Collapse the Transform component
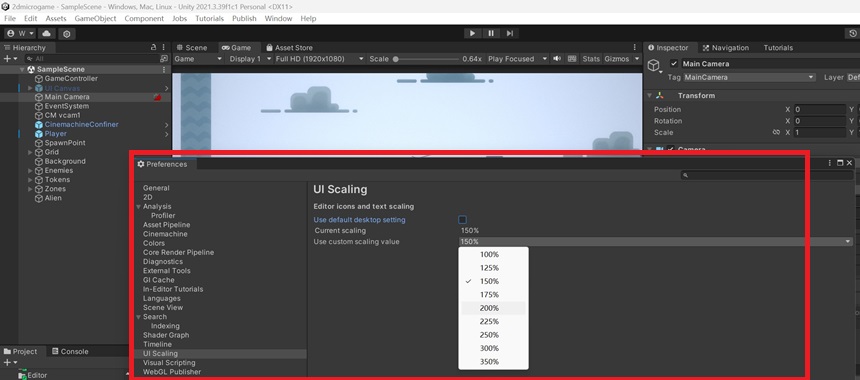 [649, 95]
